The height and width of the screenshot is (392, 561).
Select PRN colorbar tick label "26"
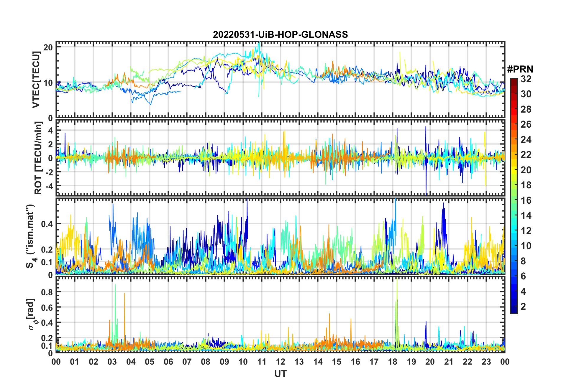pyautogui.click(x=526, y=124)
